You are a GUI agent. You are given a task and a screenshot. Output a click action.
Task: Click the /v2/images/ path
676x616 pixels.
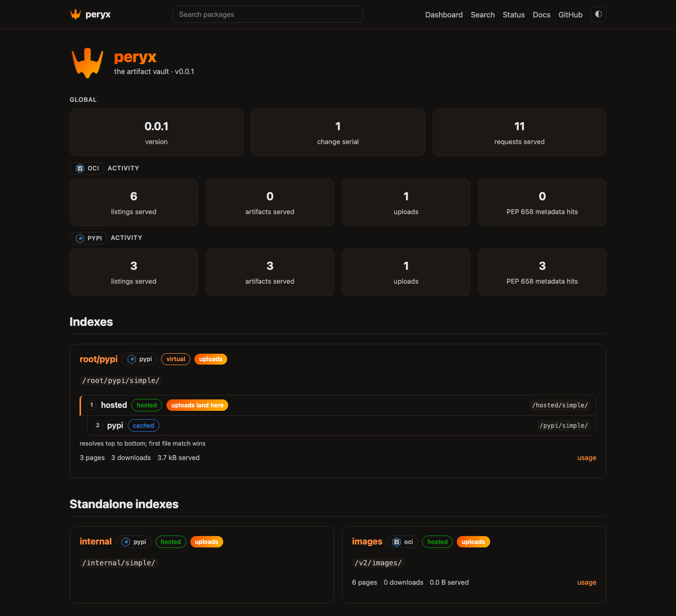(x=378, y=563)
